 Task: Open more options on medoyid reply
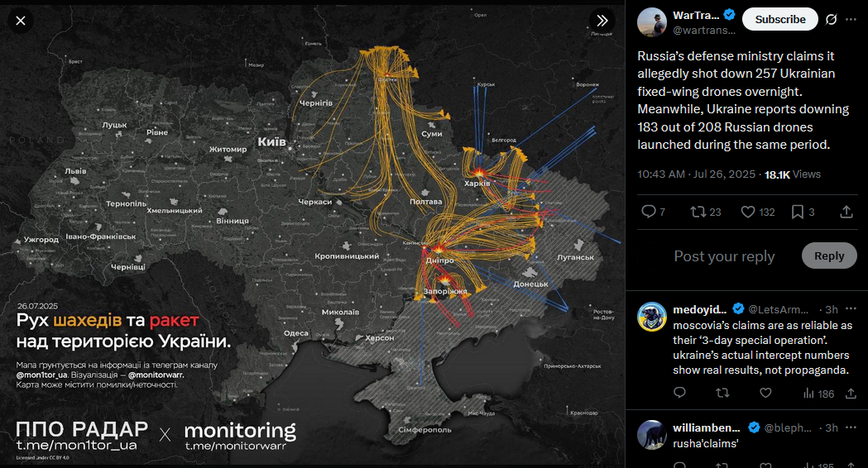tap(851, 308)
